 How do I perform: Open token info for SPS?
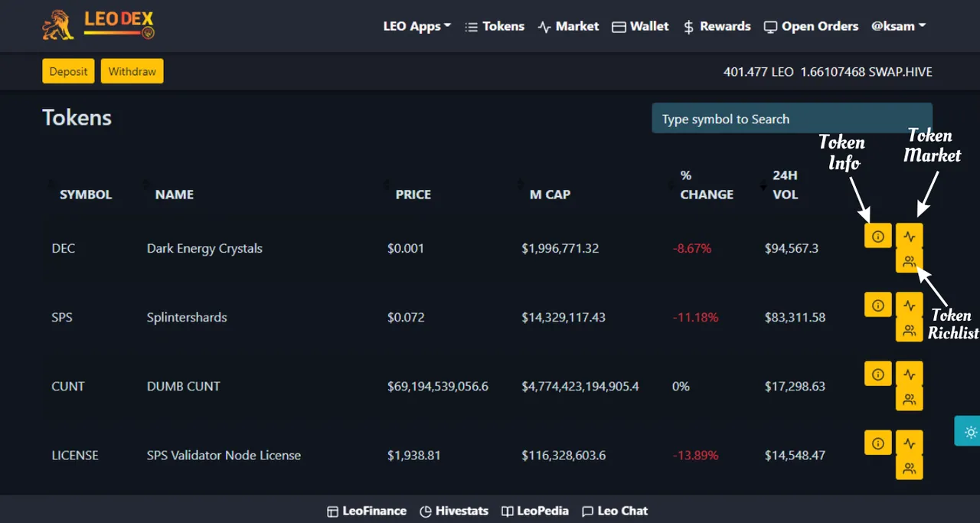tap(878, 305)
